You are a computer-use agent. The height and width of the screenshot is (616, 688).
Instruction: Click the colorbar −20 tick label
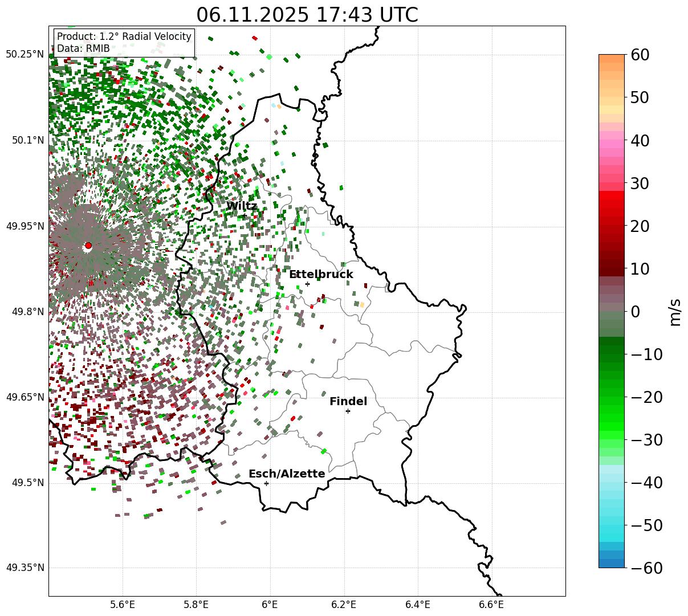(x=646, y=397)
